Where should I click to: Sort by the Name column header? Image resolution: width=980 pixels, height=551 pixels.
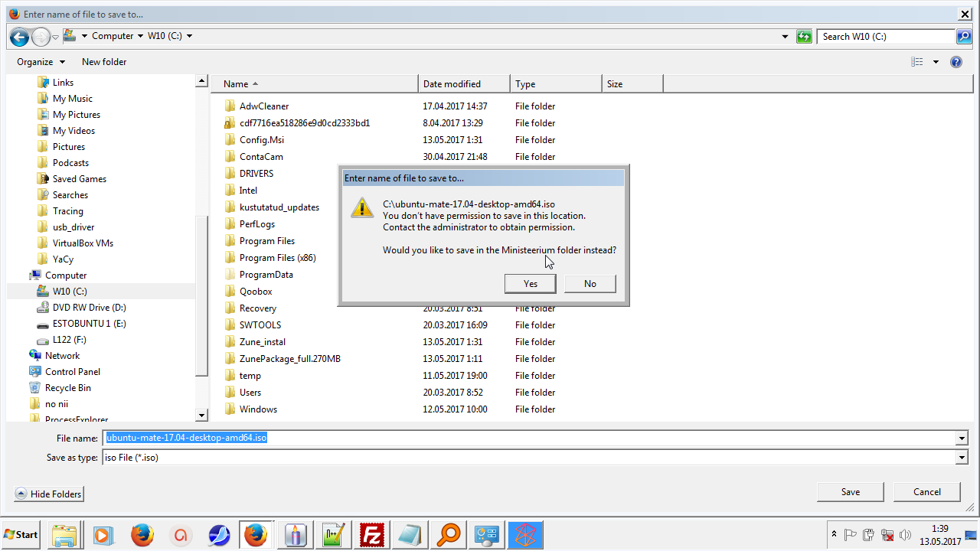coord(315,84)
